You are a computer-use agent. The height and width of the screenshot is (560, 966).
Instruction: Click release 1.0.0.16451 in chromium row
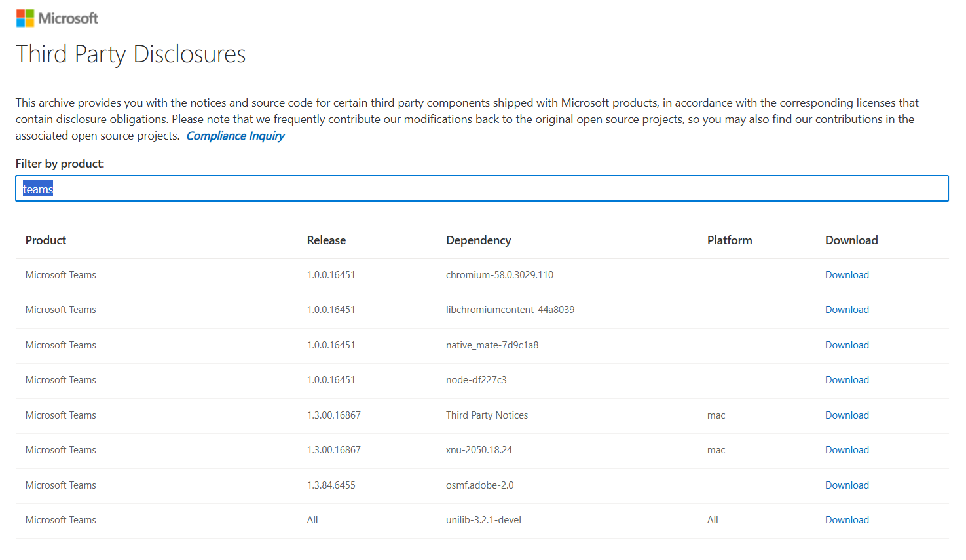point(331,275)
